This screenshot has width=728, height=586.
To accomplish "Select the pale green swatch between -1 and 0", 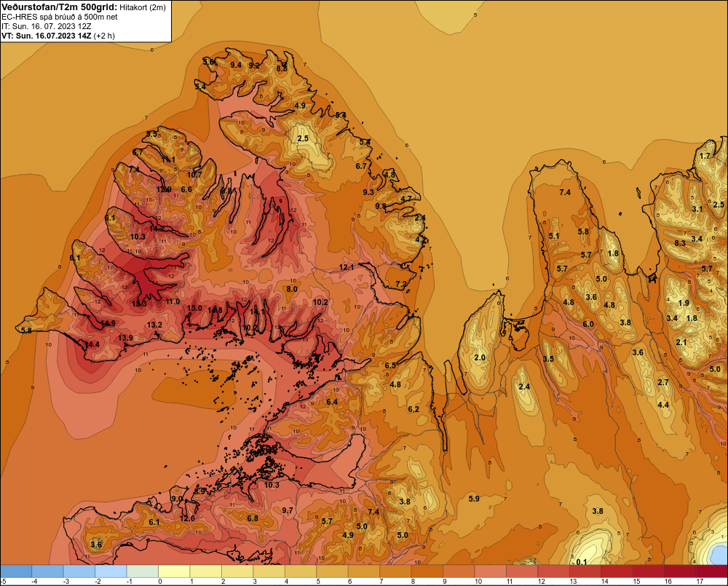I will pyautogui.click(x=143, y=571).
